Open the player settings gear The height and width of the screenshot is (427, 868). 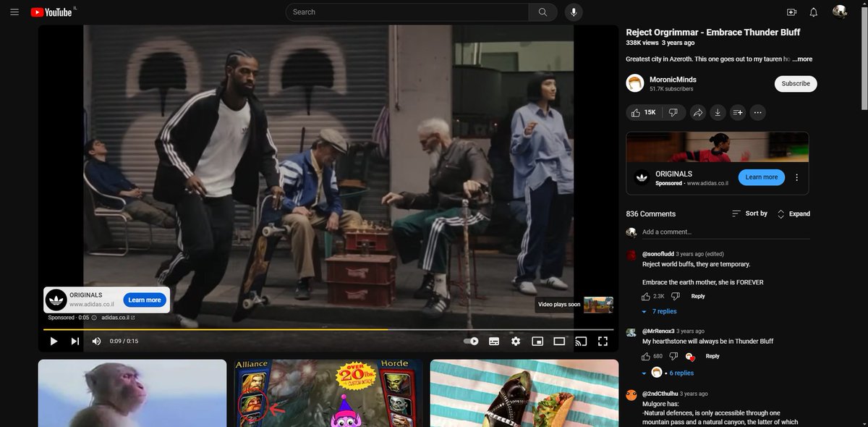pyautogui.click(x=516, y=341)
